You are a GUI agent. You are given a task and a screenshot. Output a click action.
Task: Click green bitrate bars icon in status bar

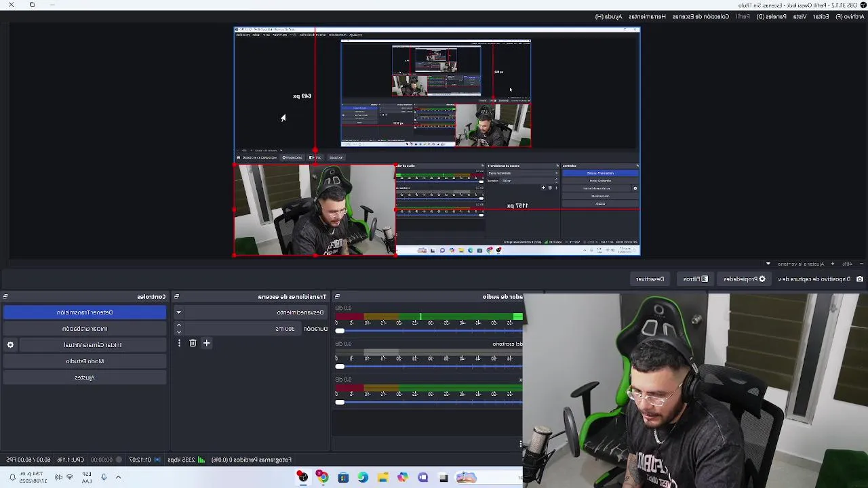(x=201, y=460)
